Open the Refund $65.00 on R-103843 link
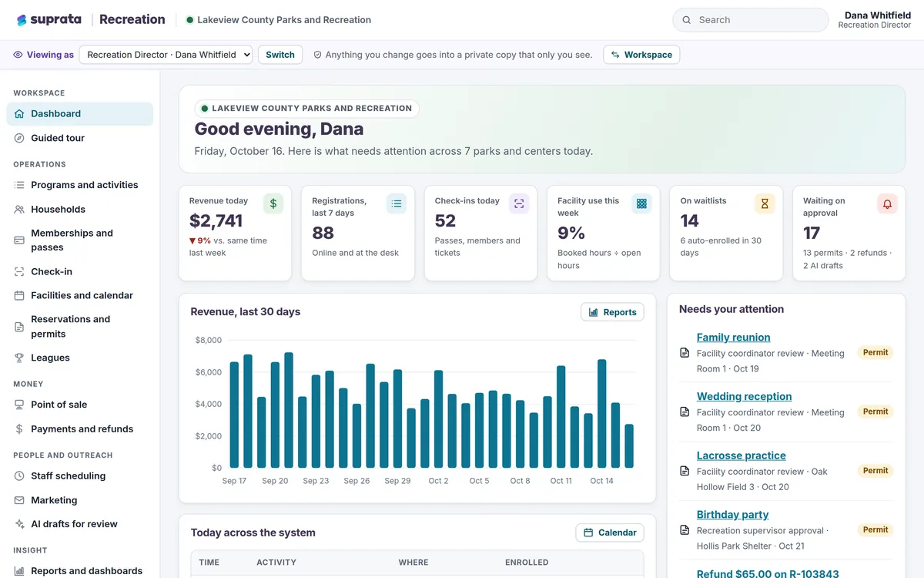 tap(768, 573)
